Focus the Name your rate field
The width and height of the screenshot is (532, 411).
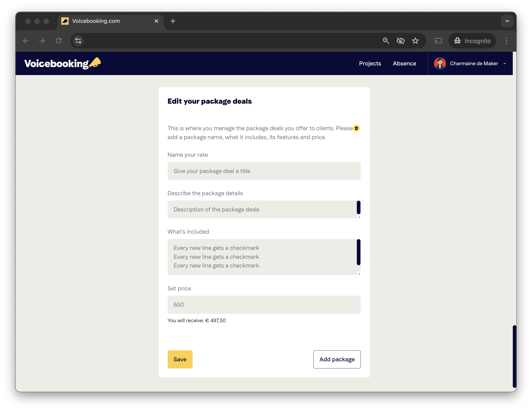pyautogui.click(x=264, y=171)
